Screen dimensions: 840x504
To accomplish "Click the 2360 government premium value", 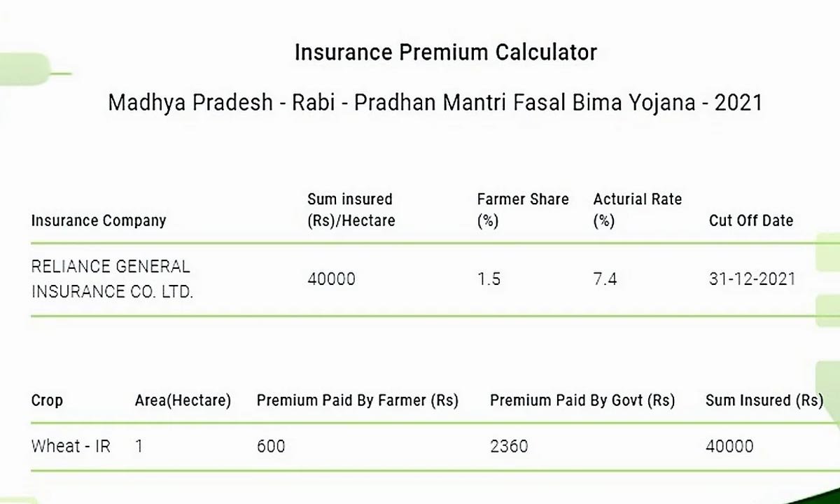I will click(x=509, y=446).
